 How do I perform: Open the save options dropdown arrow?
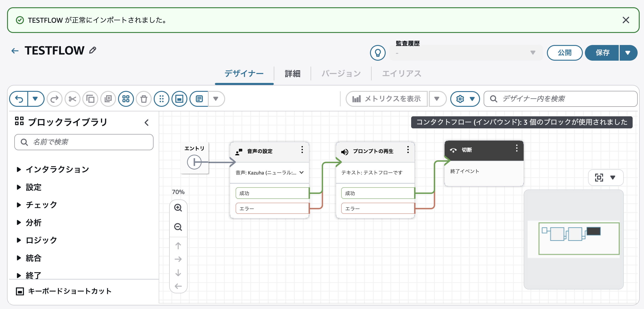click(628, 53)
